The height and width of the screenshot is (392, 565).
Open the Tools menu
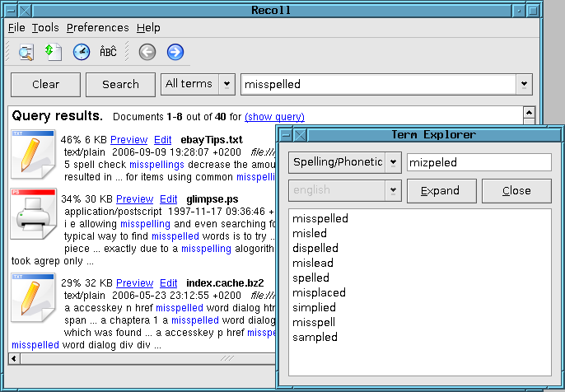pyautogui.click(x=45, y=28)
